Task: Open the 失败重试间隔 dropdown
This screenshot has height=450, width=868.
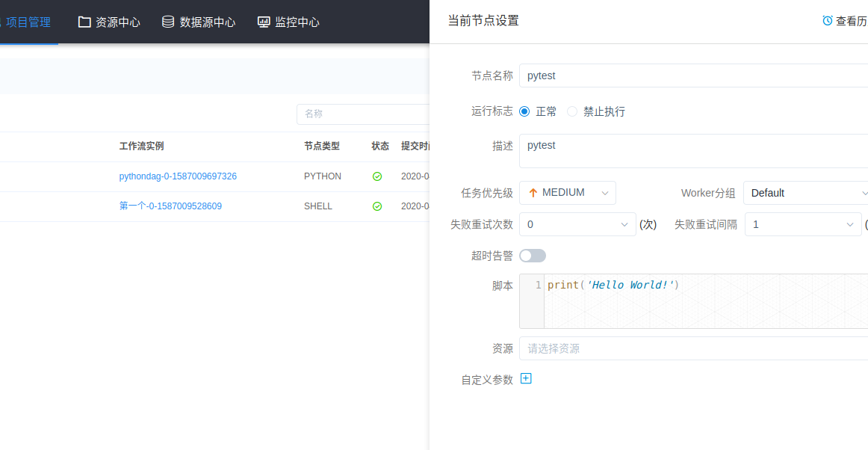Action: pos(803,224)
